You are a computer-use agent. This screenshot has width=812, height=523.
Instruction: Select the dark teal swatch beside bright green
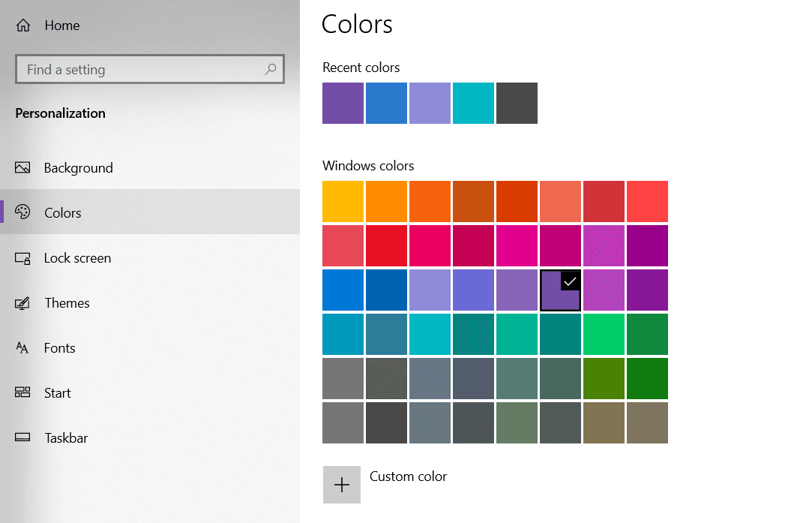560,335
